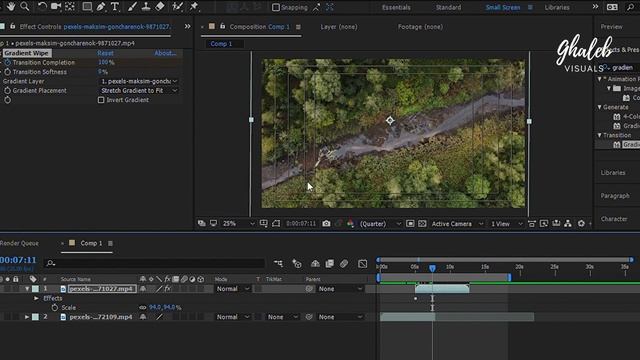Select the Pen tool

(101, 6)
